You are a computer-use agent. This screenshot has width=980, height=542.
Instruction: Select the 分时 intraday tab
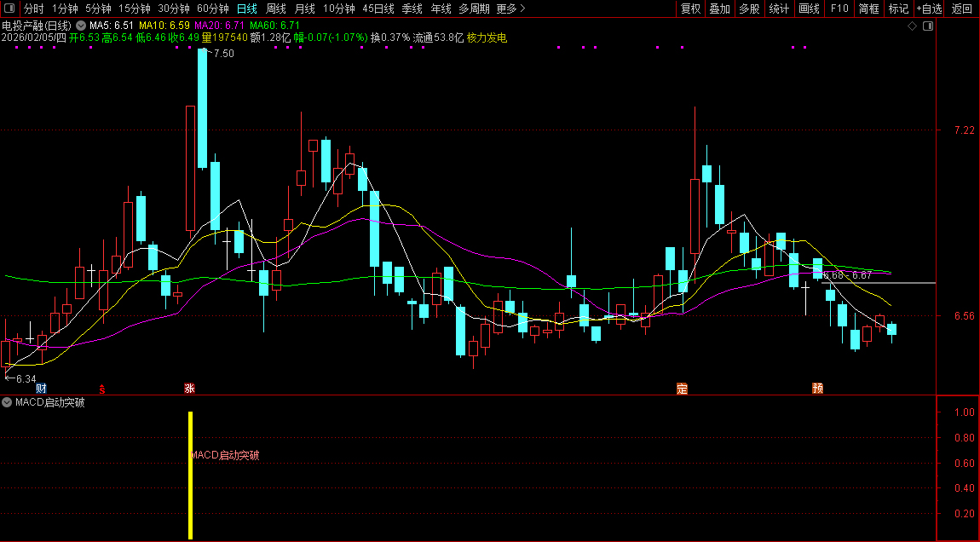pyautogui.click(x=33, y=9)
